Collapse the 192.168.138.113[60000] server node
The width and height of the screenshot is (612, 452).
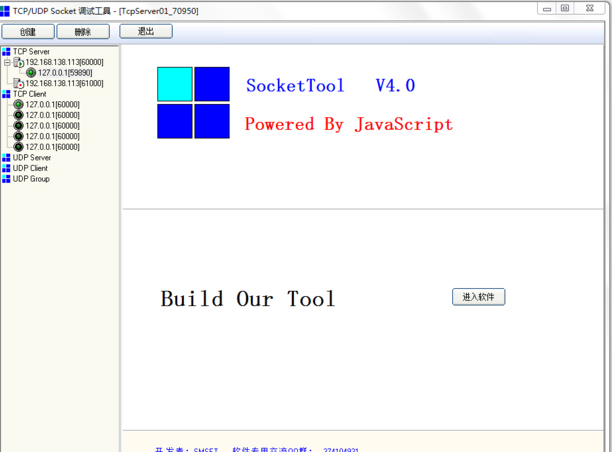(7, 62)
